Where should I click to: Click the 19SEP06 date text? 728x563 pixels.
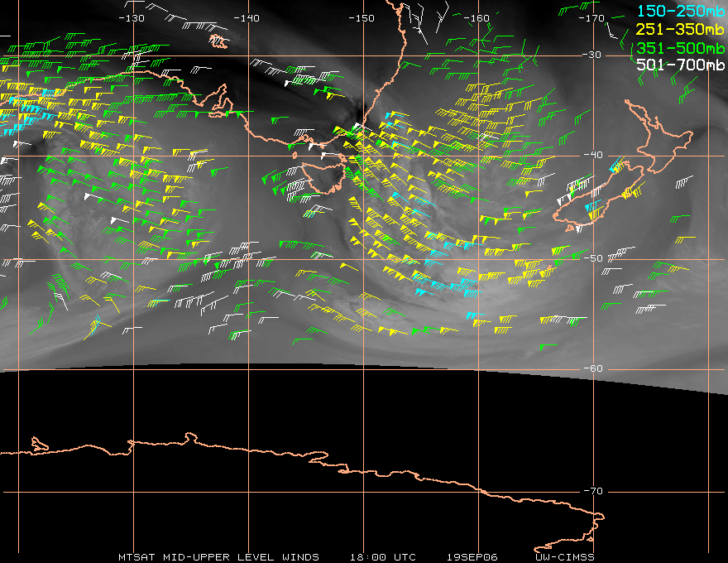[472, 557]
